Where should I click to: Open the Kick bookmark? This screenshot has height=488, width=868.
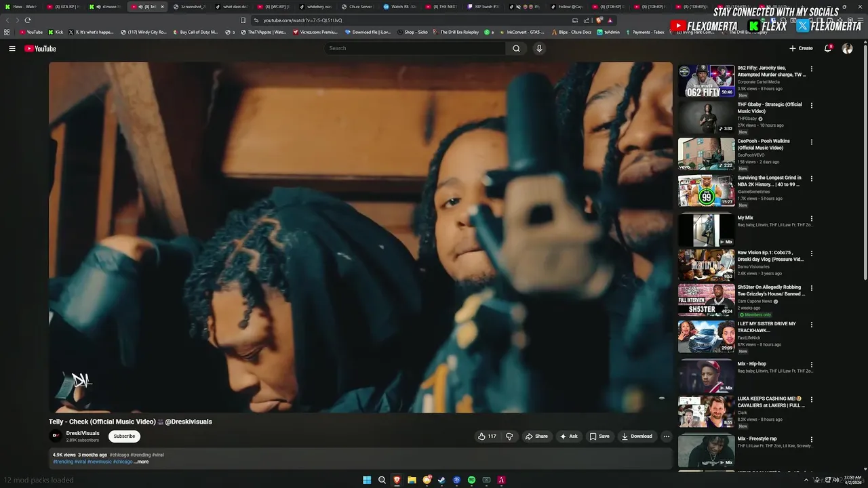click(x=56, y=32)
